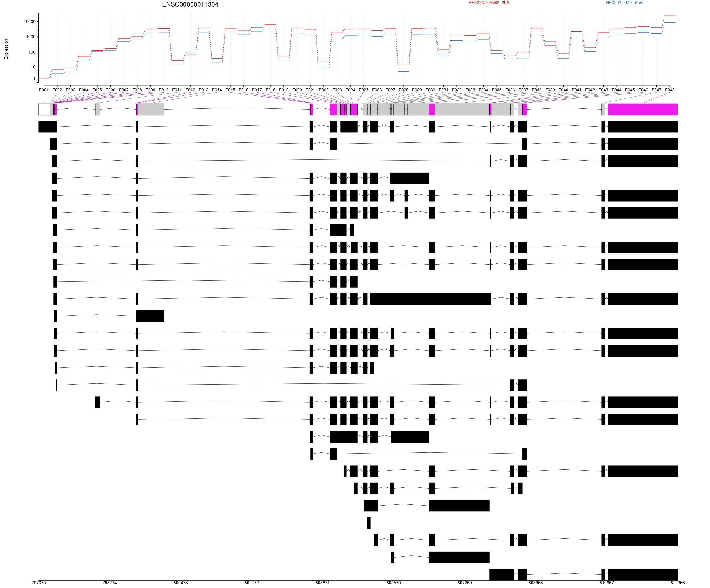The height and width of the screenshot is (588, 710).
Task: Click the exon label E035
Action: pyautogui.click(x=497, y=90)
